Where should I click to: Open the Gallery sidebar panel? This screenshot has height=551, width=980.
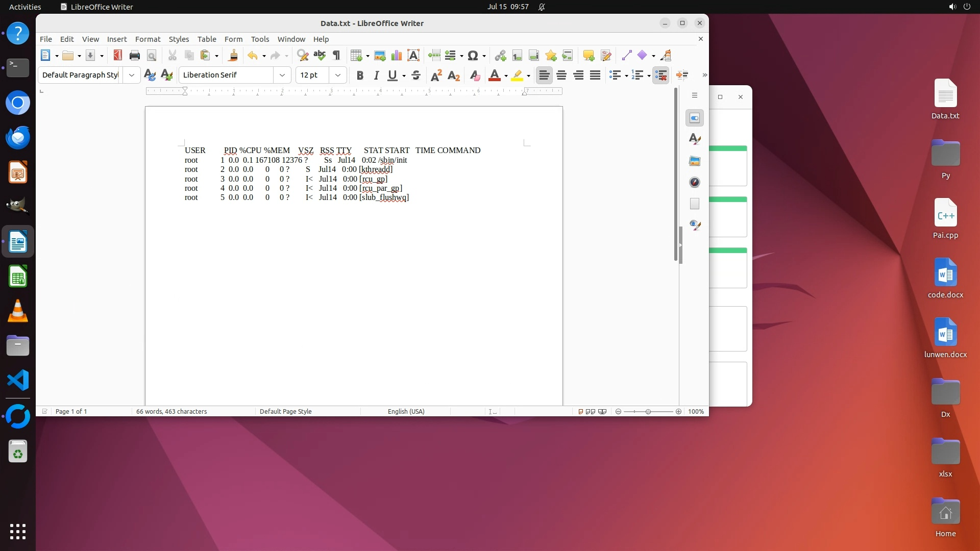[x=695, y=161]
